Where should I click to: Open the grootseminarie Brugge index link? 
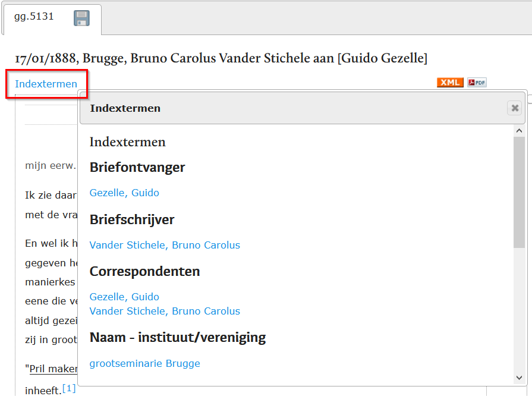pyautogui.click(x=144, y=363)
